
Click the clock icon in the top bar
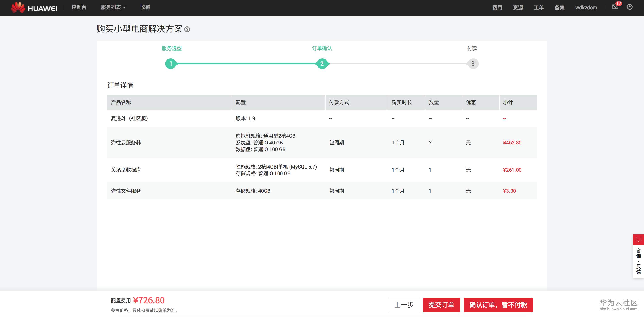click(629, 7)
